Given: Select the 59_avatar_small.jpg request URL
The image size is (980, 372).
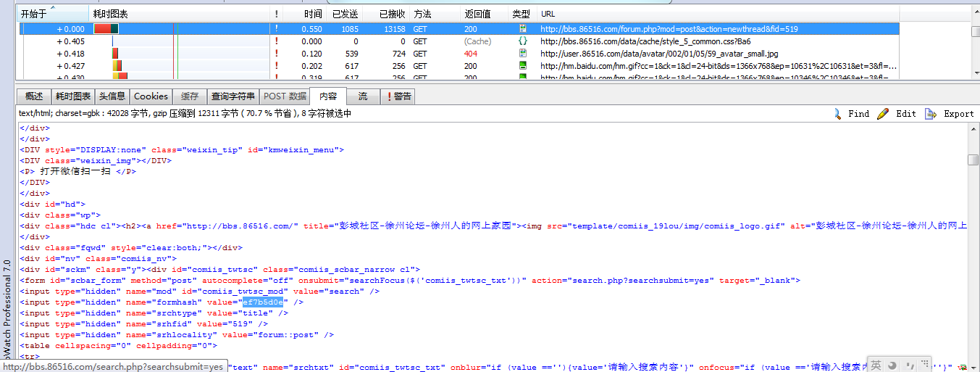Looking at the screenshot, I should coord(659,54).
